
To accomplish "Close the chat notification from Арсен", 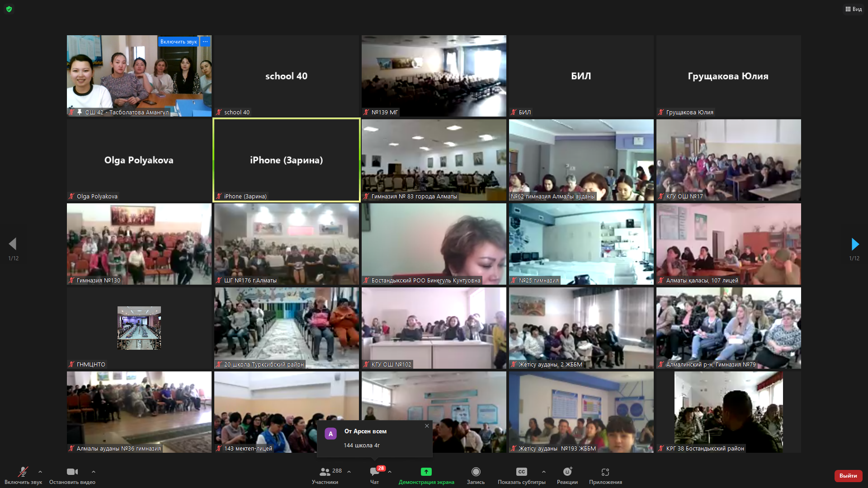I will tap(427, 426).
